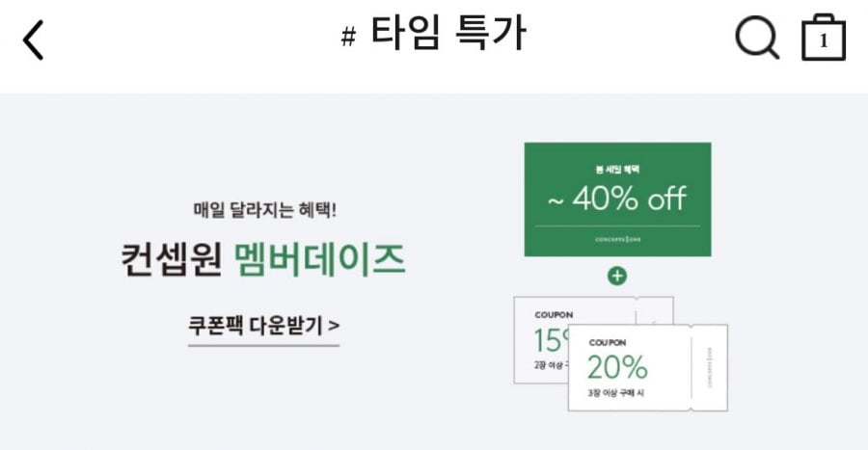
Task: Select the 15% coupon ticket
Action: pyautogui.click(x=548, y=340)
